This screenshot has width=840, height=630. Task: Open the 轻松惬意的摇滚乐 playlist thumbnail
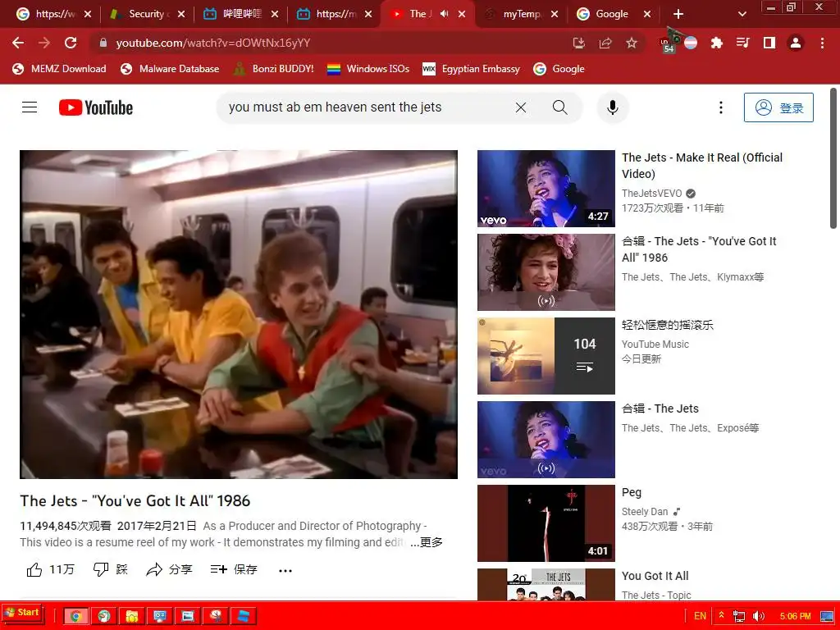pos(546,356)
